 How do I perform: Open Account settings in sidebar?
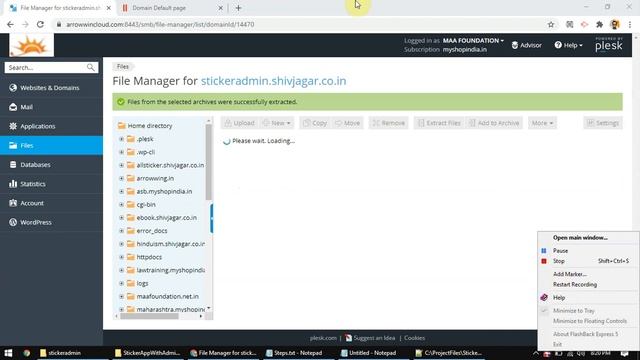point(51,203)
